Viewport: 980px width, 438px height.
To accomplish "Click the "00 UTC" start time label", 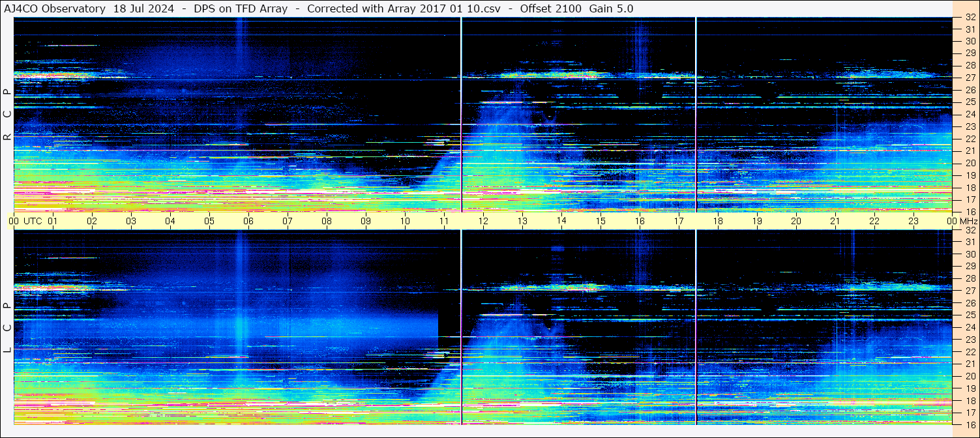I will pos(25,221).
